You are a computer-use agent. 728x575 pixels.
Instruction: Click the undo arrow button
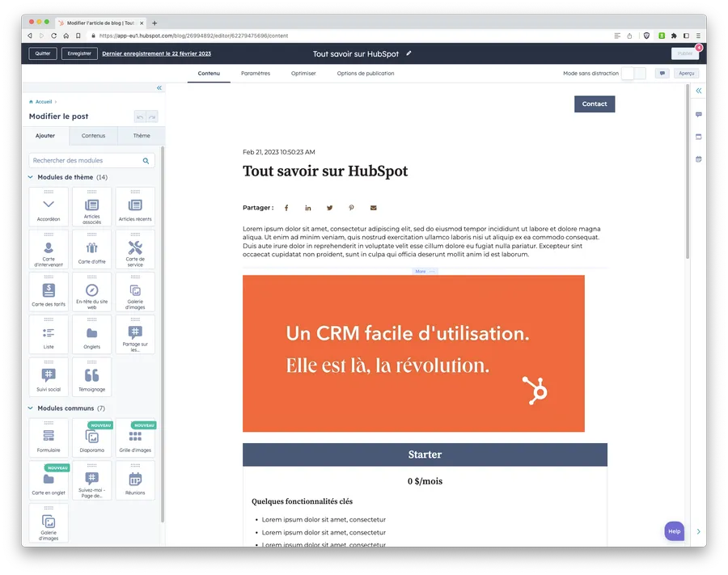pos(140,117)
